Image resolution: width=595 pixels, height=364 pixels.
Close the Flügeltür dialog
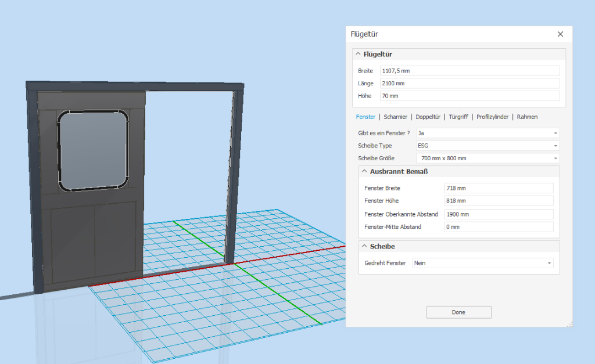pos(560,34)
